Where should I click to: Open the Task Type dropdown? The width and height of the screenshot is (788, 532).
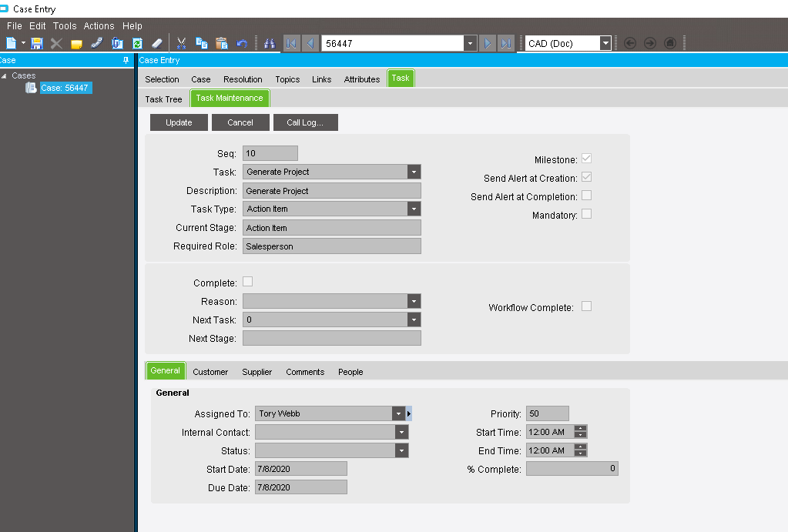click(414, 209)
